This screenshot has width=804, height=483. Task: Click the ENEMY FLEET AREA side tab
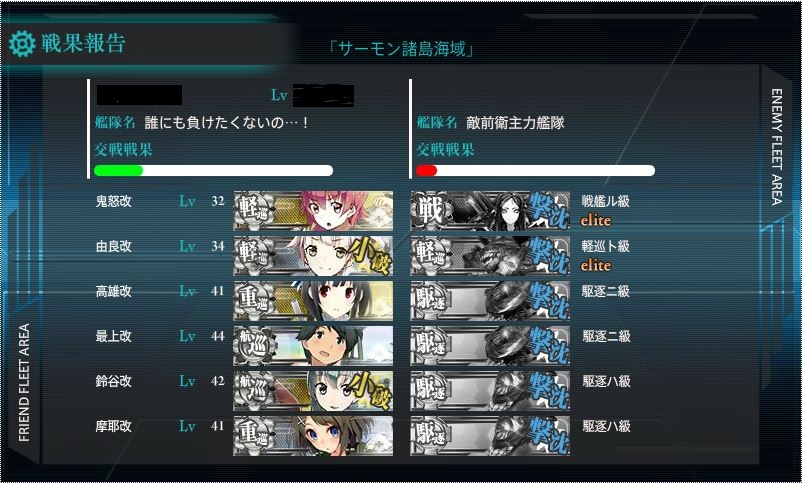tap(777, 147)
